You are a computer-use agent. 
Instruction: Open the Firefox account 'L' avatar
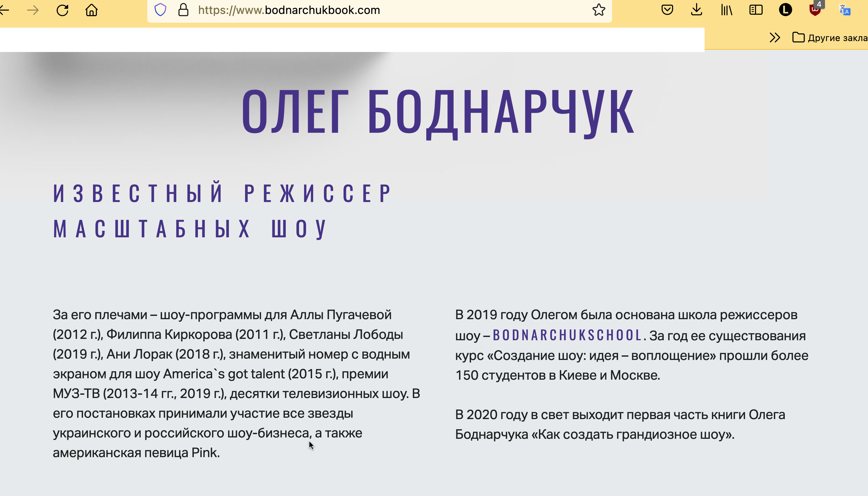pyautogui.click(x=785, y=10)
